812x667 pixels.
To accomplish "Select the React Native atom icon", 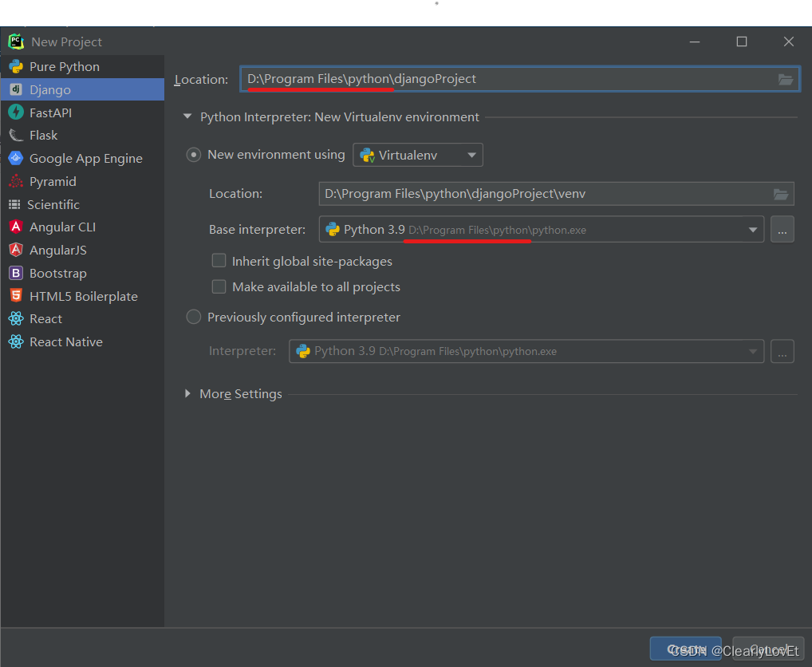I will (x=16, y=341).
